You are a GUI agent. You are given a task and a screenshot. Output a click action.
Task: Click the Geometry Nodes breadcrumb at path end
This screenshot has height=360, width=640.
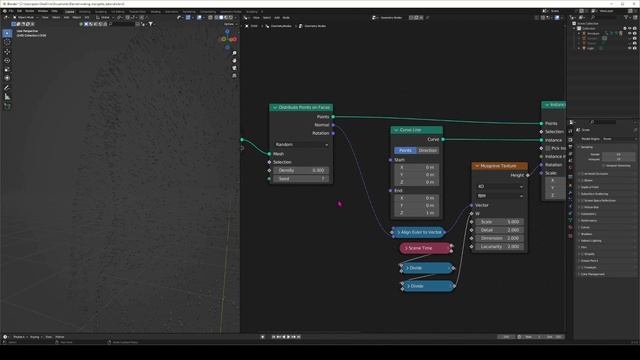pyautogui.click(x=315, y=26)
